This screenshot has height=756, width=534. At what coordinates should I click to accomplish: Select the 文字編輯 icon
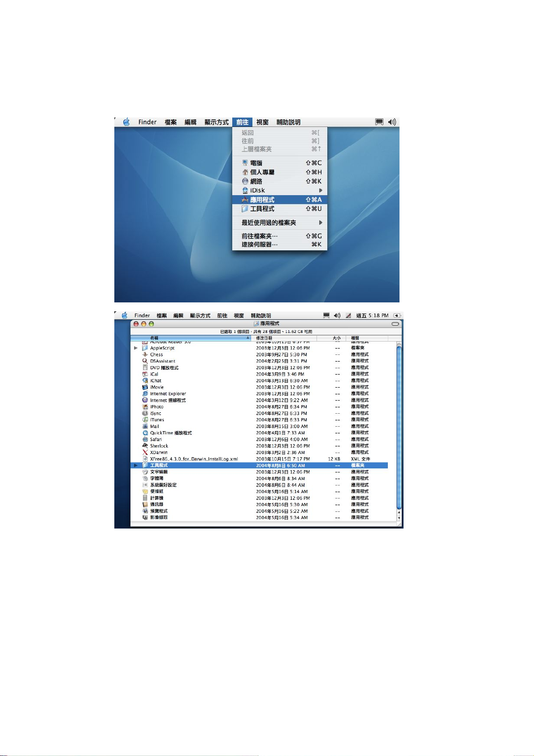145,472
